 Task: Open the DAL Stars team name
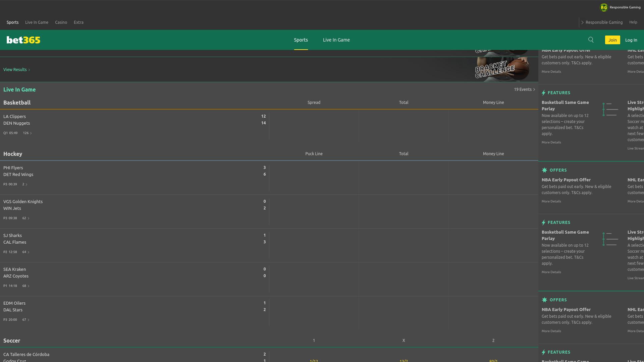pyautogui.click(x=13, y=310)
